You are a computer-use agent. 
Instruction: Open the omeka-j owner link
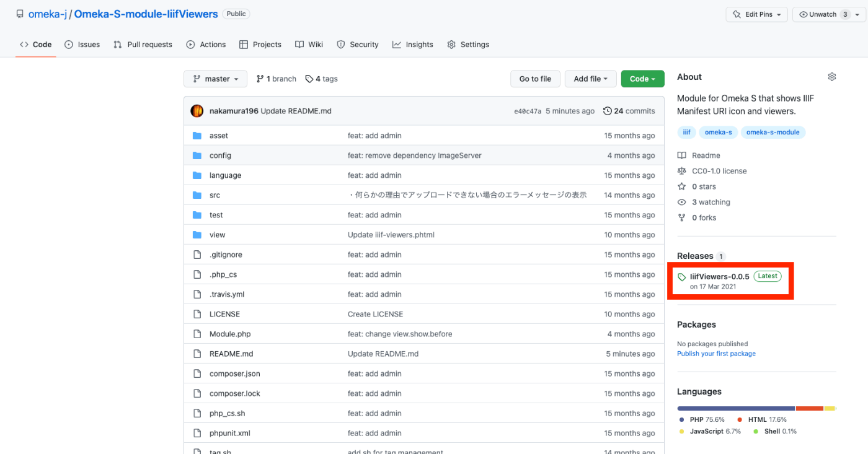click(x=47, y=14)
